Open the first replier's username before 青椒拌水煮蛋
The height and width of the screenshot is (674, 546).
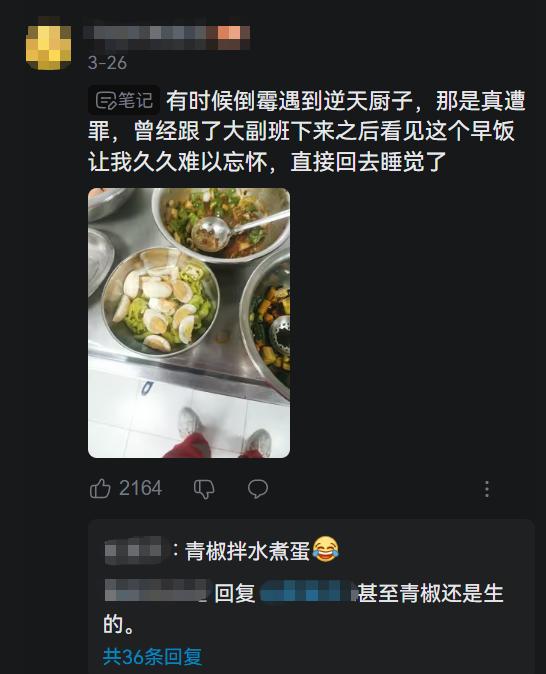(134, 550)
